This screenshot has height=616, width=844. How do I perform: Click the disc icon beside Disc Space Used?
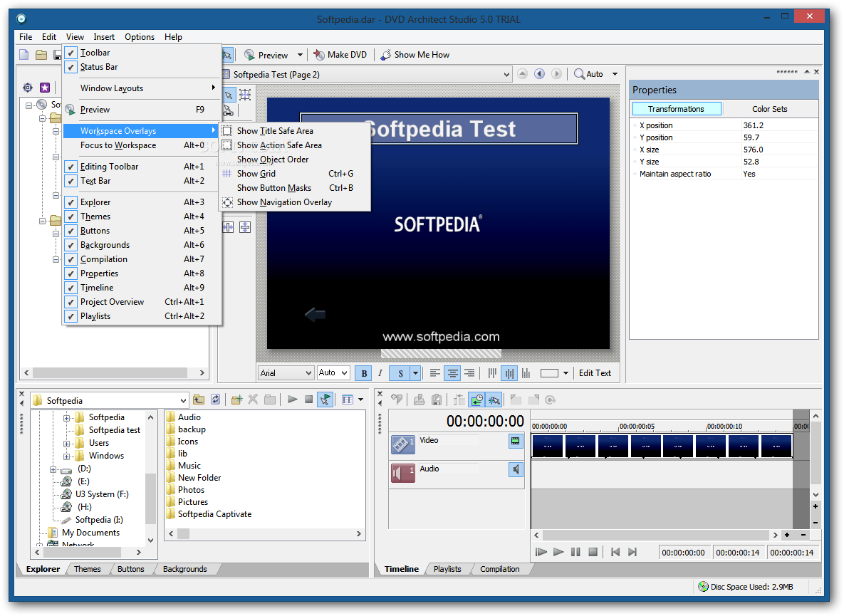tap(703, 586)
